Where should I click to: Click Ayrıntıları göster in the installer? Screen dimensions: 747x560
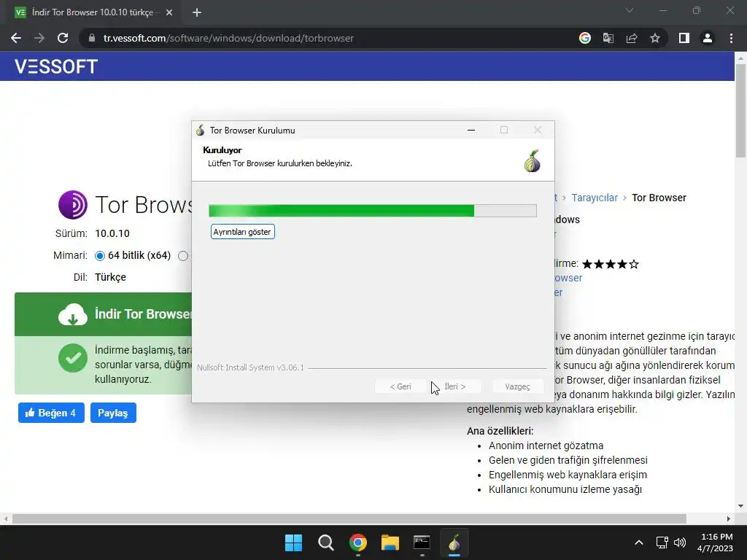[242, 232]
